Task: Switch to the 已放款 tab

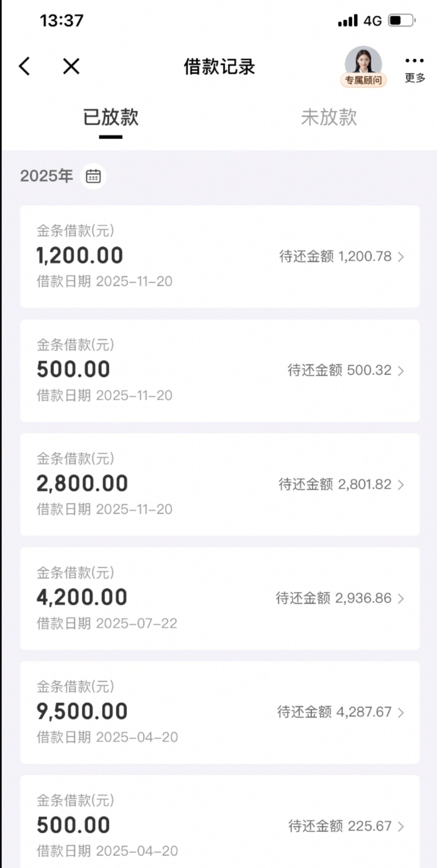Action: pyautogui.click(x=111, y=117)
